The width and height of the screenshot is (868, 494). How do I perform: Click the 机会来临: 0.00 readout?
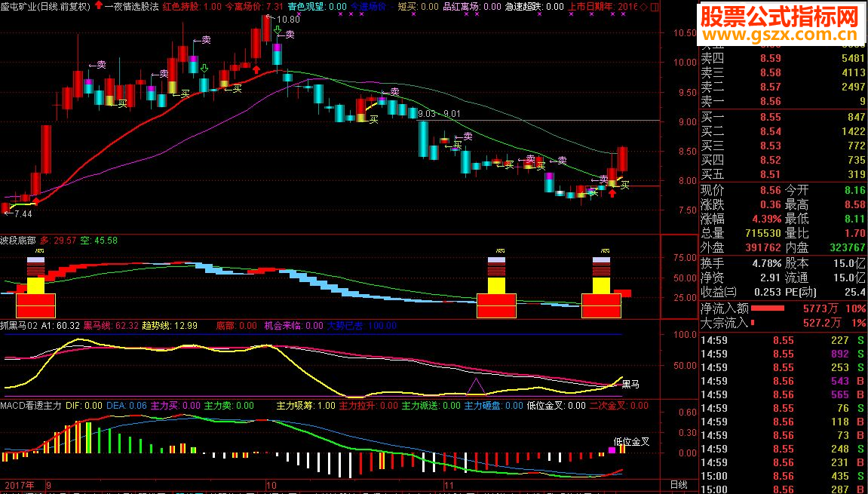point(293,326)
